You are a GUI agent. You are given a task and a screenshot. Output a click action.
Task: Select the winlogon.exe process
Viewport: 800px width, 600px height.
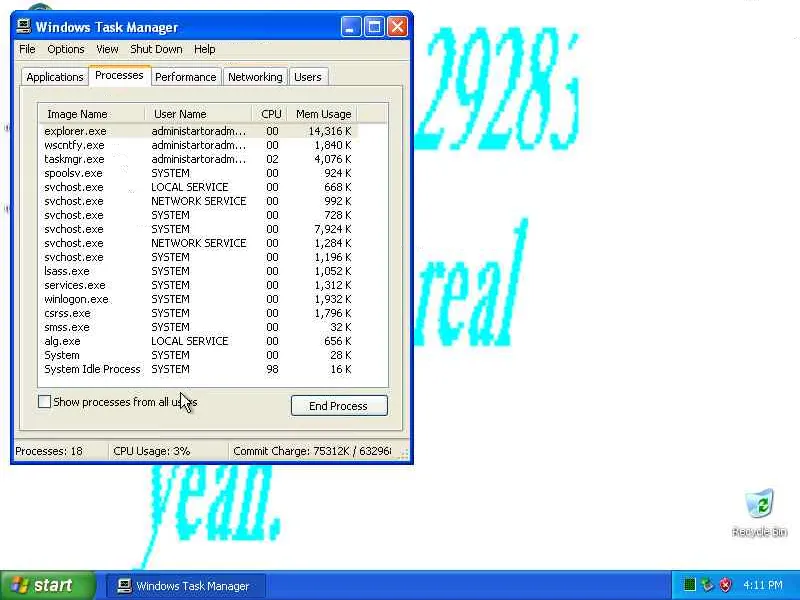[199, 299]
